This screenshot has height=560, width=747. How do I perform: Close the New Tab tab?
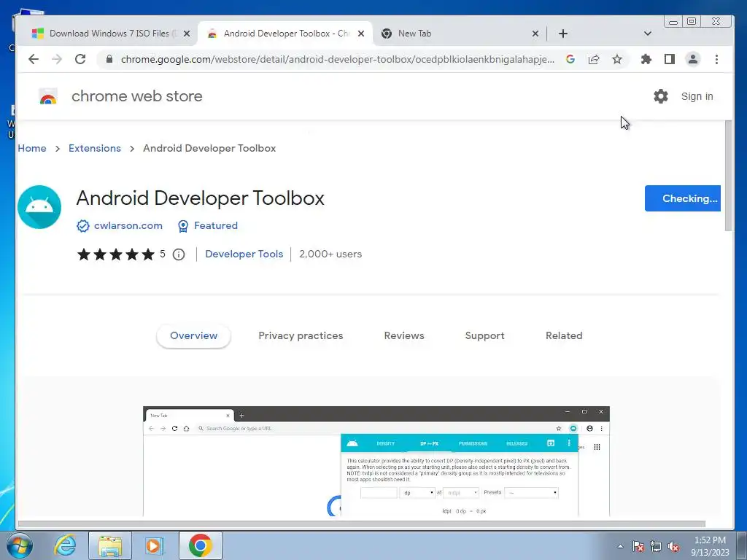click(x=535, y=34)
